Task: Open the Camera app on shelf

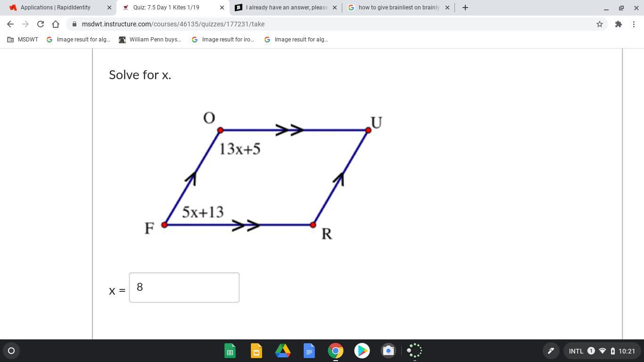Action: 388,351
